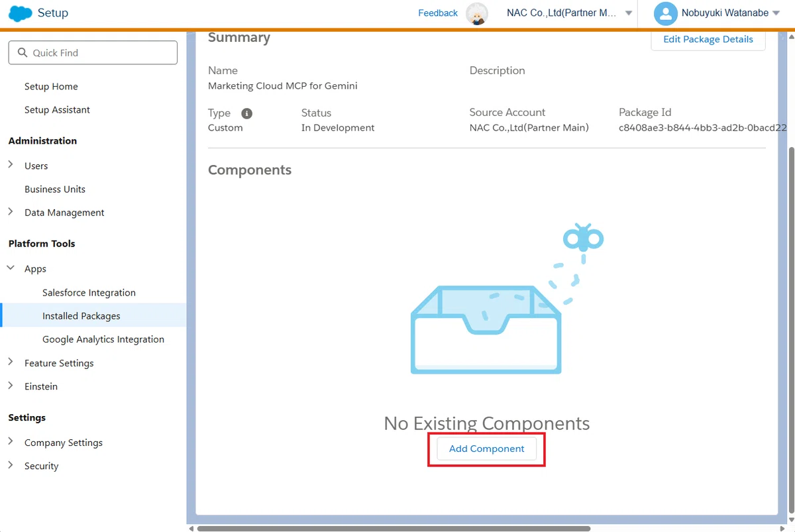The width and height of the screenshot is (795, 532).
Task: Open Setup Assistant in sidebar
Action: (57, 110)
